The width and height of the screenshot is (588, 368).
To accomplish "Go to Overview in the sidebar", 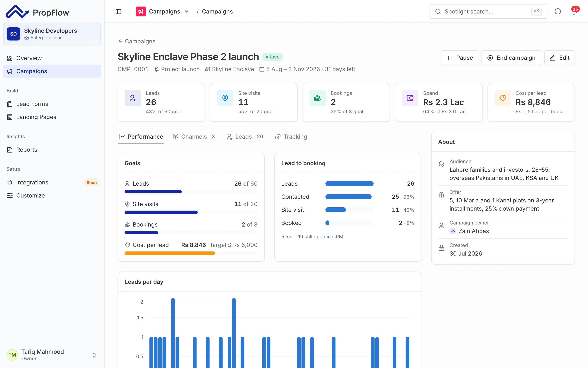I will (x=52, y=58).
